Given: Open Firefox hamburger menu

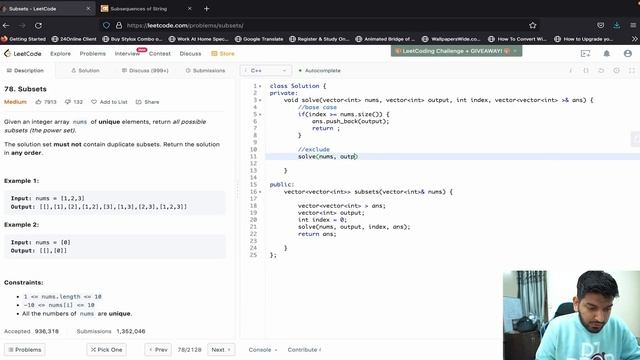Looking at the screenshot, I should coord(633,25).
